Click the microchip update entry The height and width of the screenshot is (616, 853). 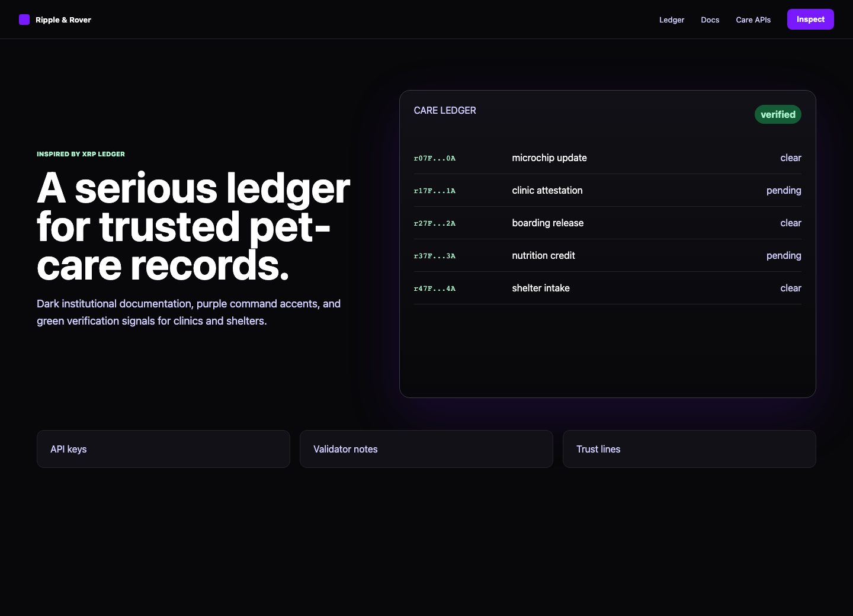click(550, 158)
